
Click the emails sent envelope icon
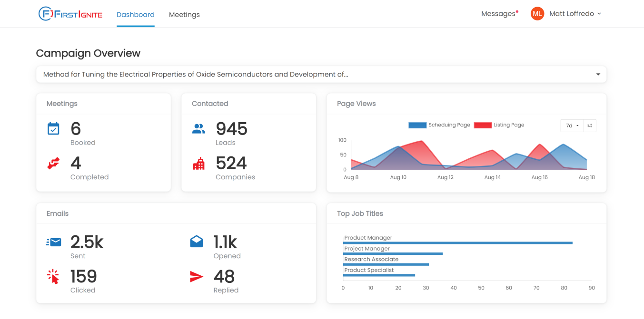pos(54,242)
